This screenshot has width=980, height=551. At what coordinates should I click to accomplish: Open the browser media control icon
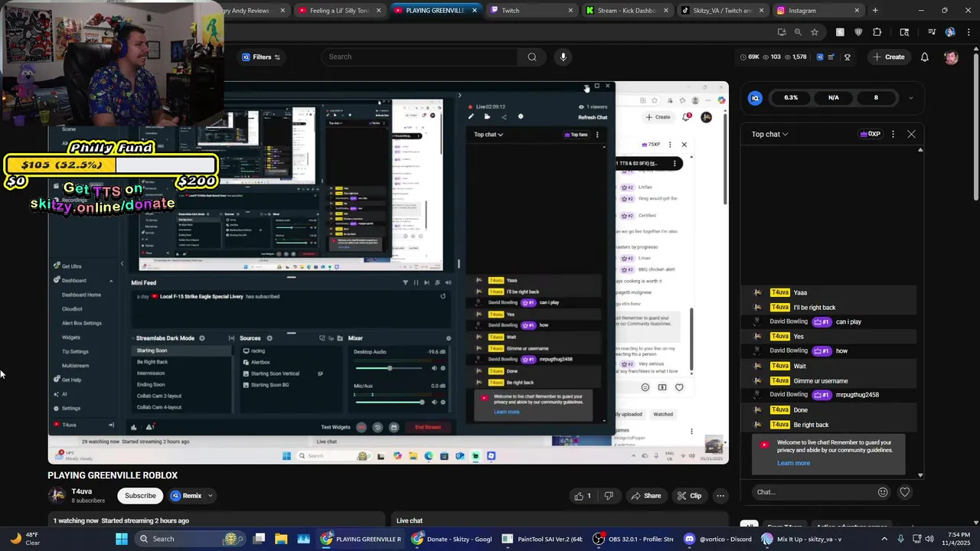click(x=932, y=32)
